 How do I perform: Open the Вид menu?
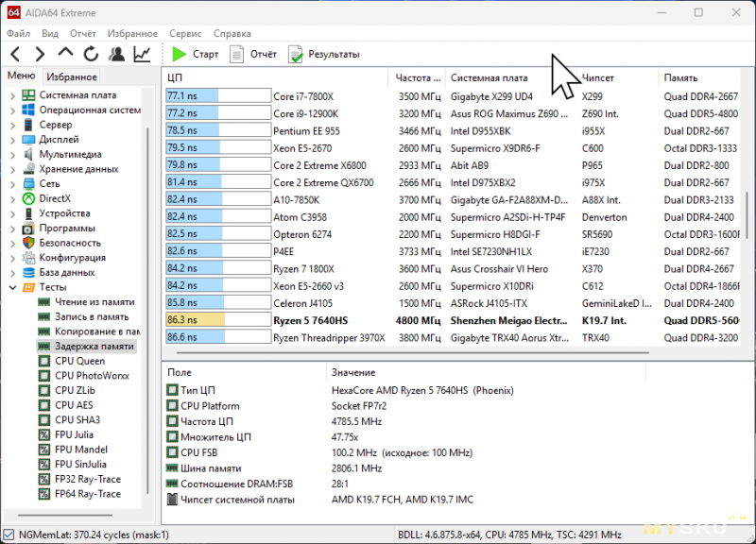pyautogui.click(x=50, y=33)
